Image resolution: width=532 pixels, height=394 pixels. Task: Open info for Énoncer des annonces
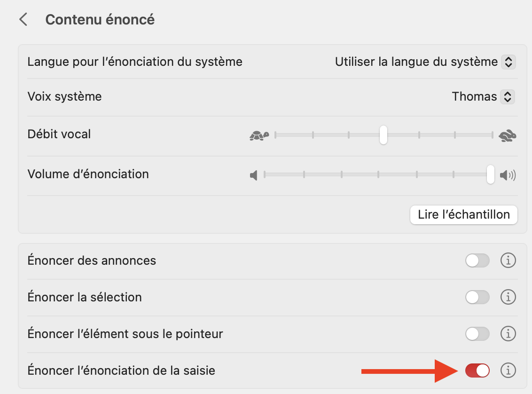pyautogui.click(x=508, y=260)
